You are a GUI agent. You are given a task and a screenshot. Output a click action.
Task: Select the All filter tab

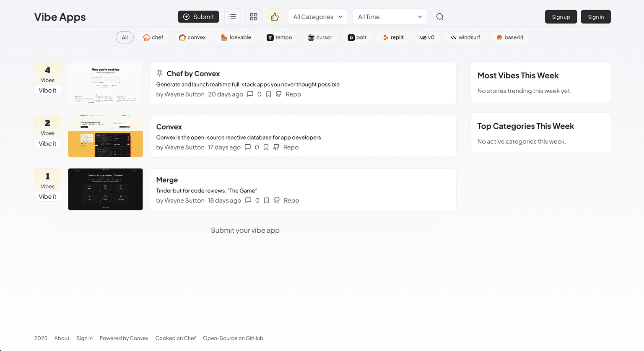125,37
